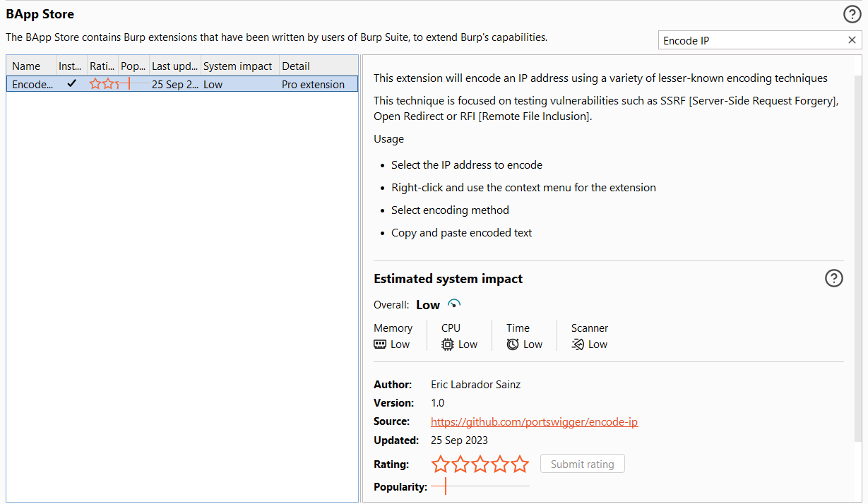Sort the table by Name column
Screen dimensions: 868x504
coord(31,66)
